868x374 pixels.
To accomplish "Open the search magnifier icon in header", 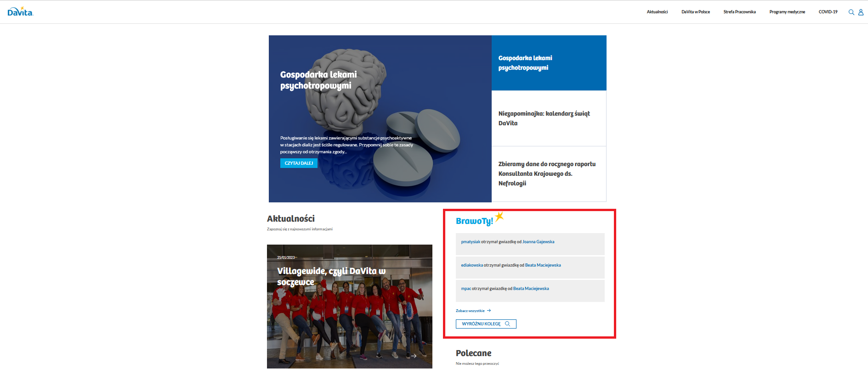I will pyautogui.click(x=851, y=12).
